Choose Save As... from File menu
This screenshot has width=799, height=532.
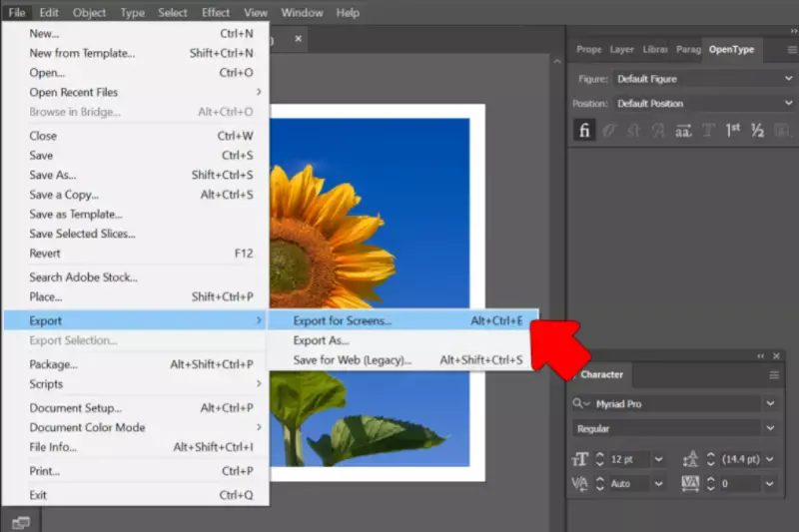[x=136, y=175]
